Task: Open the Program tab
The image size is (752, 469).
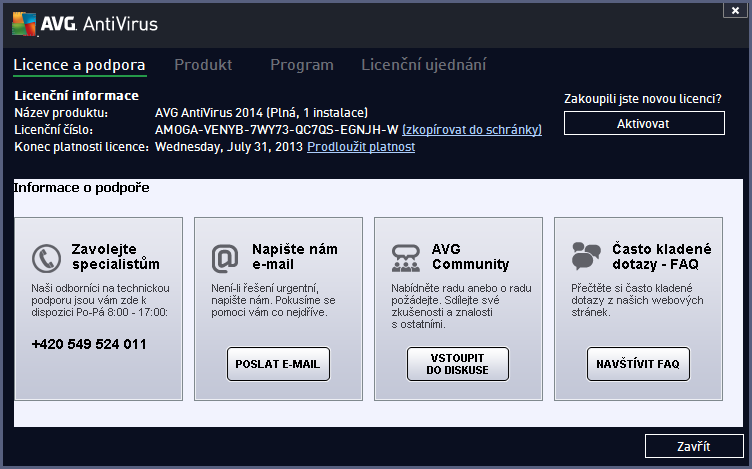Action: 302,65
